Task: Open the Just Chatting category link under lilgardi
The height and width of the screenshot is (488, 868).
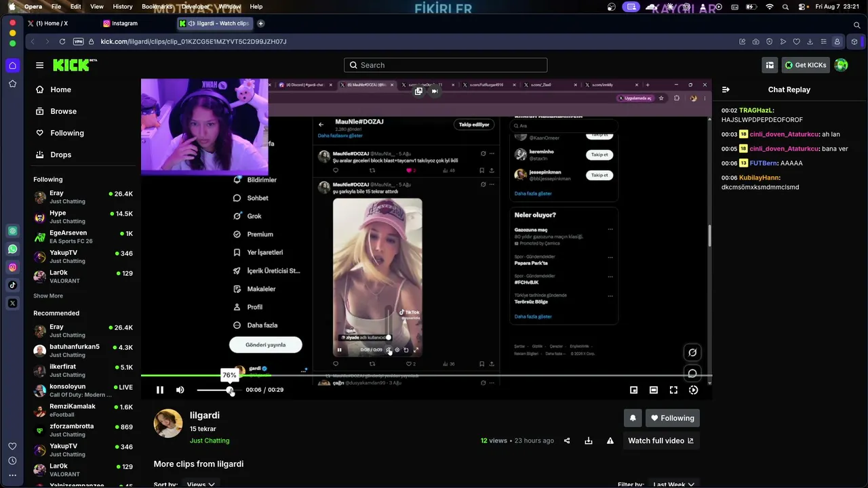Action: click(210, 441)
